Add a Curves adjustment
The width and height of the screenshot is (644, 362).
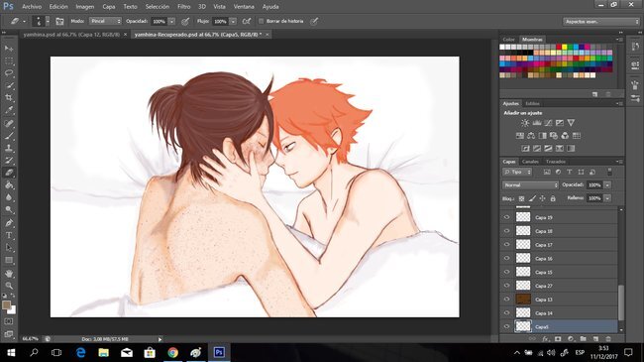[x=548, y=123]
